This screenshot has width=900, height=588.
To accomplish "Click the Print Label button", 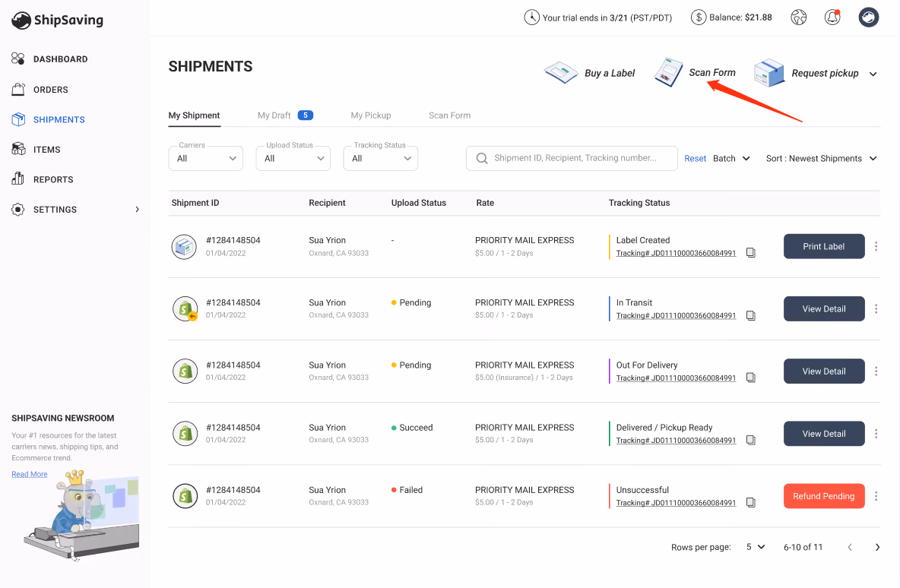I will click(x=824, y=247).
